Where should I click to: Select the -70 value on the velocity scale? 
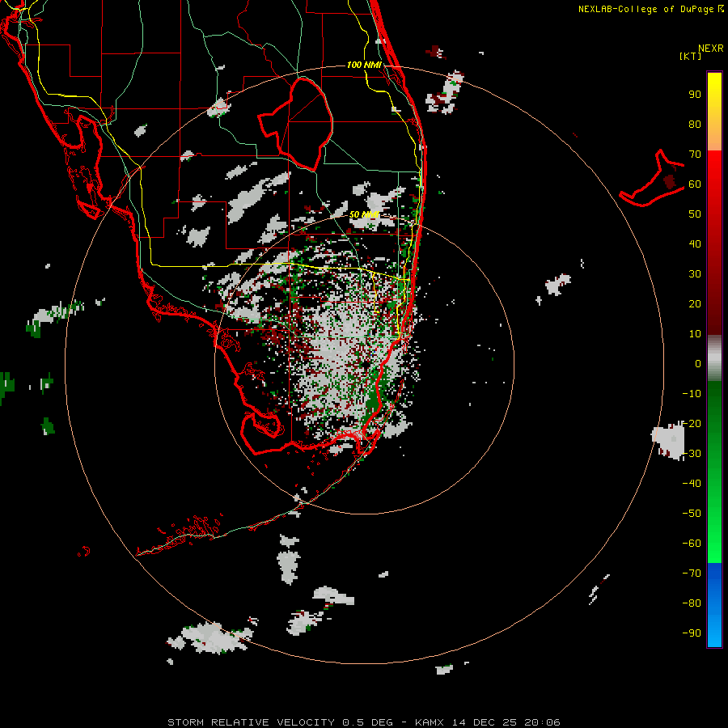click(x=692, y=573)
